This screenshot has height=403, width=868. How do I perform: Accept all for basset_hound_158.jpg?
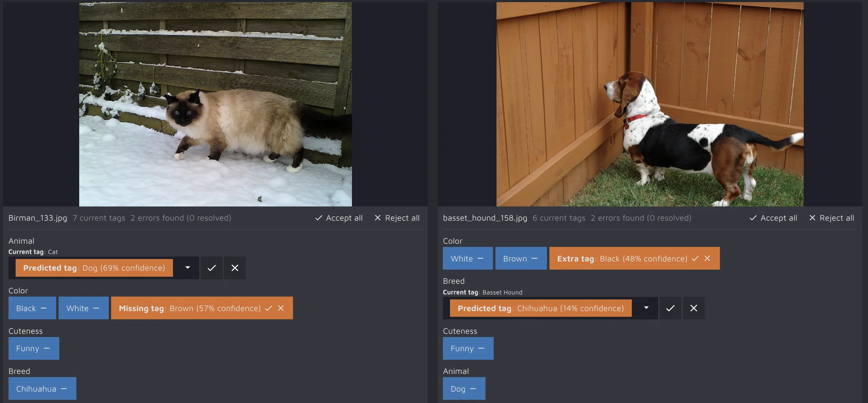pyautogui.click(x=773, y=218)
